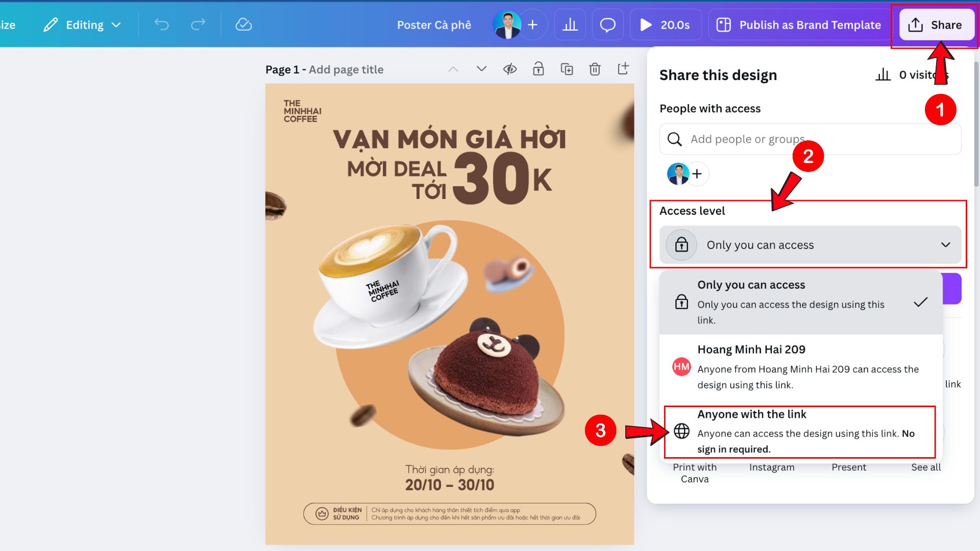Open the Editing mode dropdown

point(82,24)
